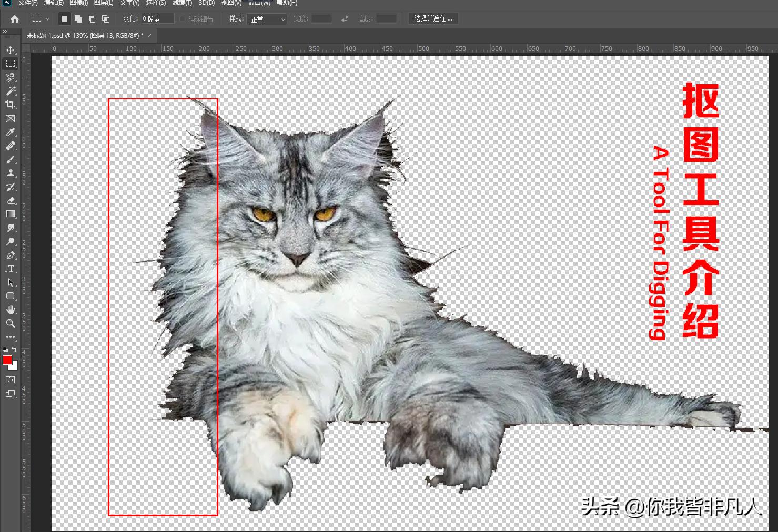Select the Crop tool

point(10,105)
